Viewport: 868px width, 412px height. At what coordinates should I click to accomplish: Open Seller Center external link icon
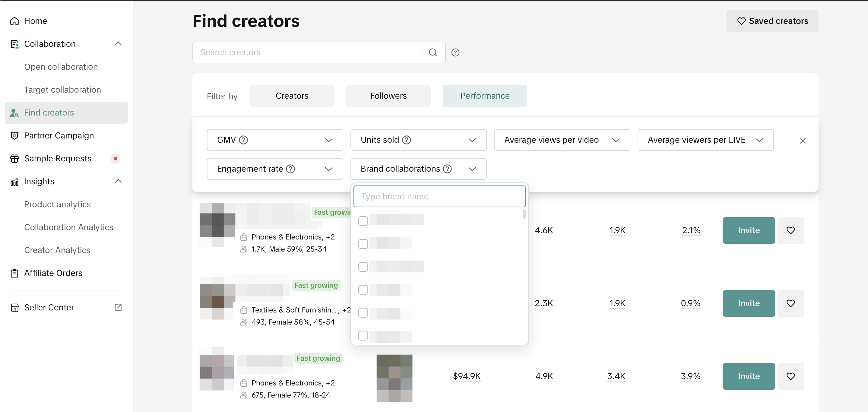118,307
